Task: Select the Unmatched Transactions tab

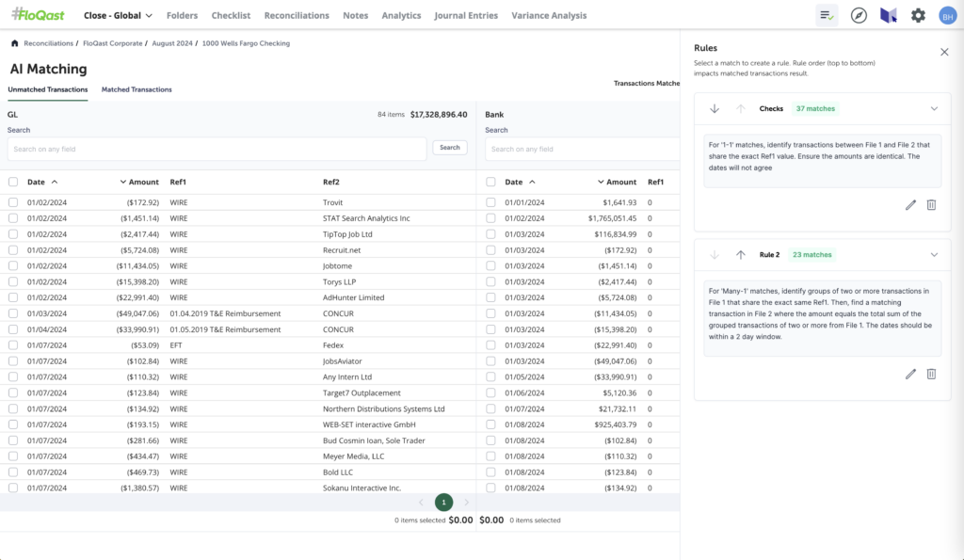Action: tap(47, 89)
